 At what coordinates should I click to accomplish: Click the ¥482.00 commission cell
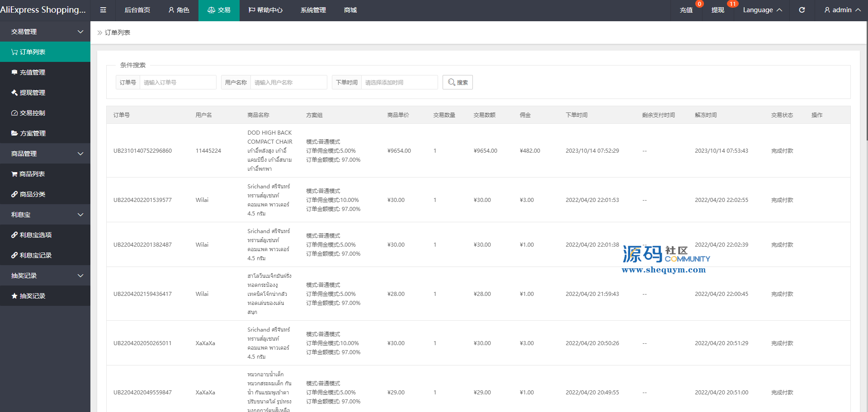530,151
